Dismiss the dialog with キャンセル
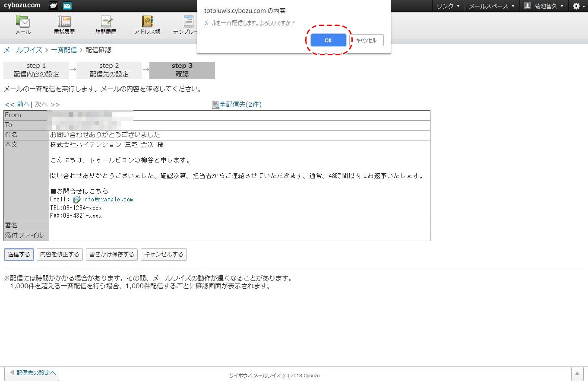Image resolution: width=588 pixels, height=382 pixels. point(366,40)
